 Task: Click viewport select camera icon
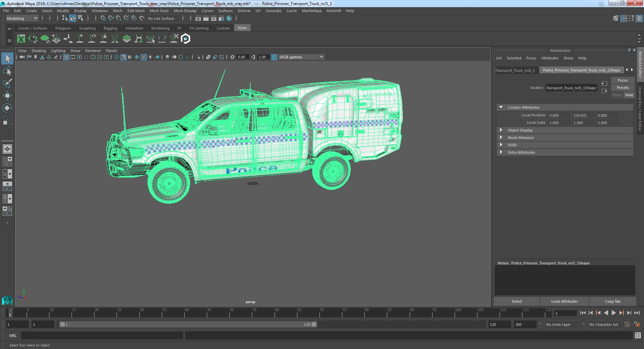[x=22, y=57]
